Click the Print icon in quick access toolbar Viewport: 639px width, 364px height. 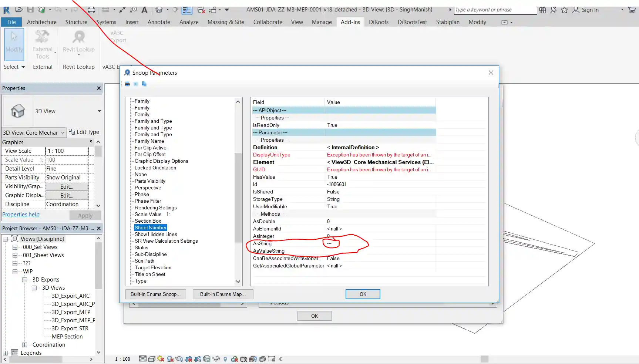pyautogui.click(x=91, y=10)
